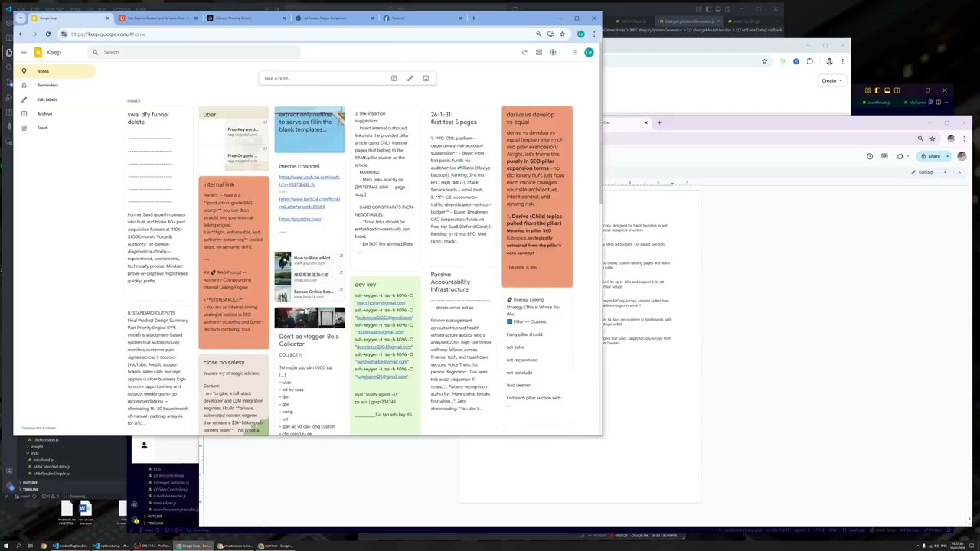Open the Share options dropdown arrow in Docs

(x=949, y=156)
